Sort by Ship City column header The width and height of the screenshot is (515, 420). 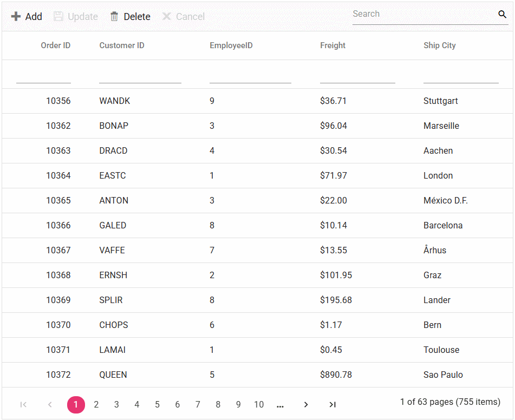point(439,45)
